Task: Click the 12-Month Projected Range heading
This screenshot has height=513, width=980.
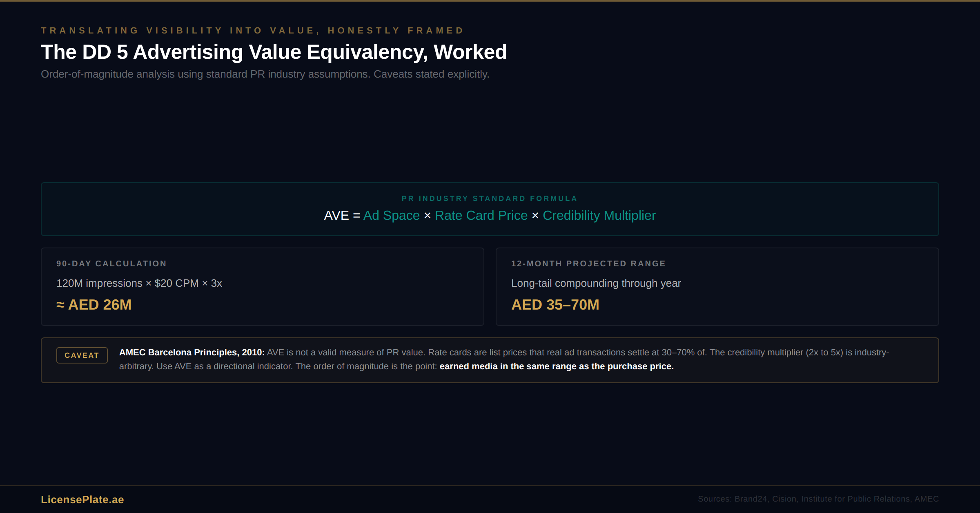Action: pyautogui.click(x=588, y=264)
